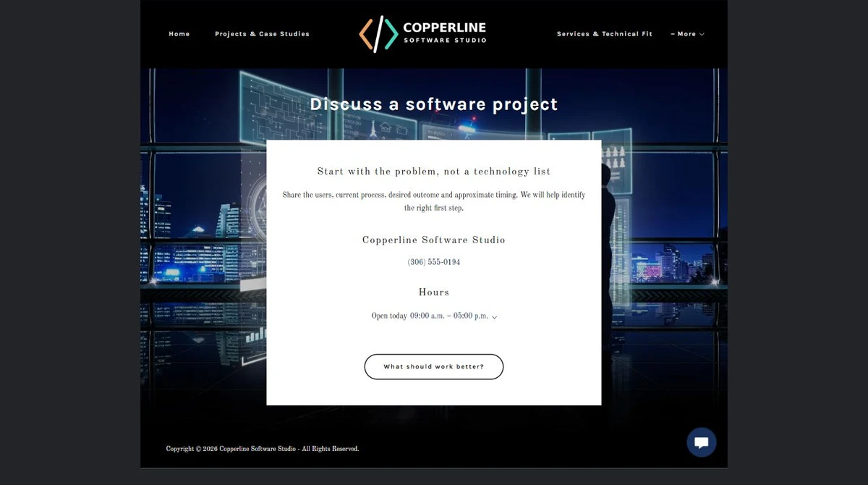This screenshot has height=485, width=868.
Task: Click the Hours section heading
Action: [434, 292]
